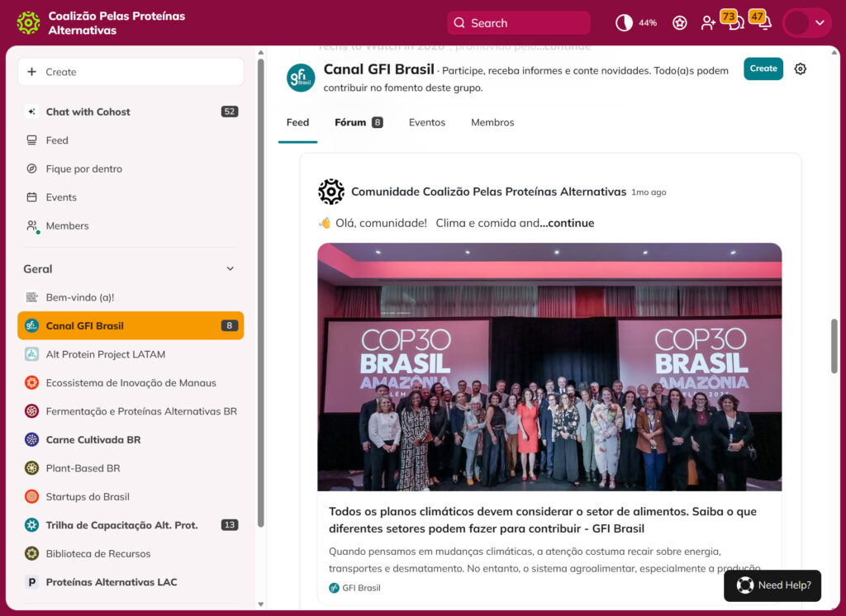
Task: Click the Coalizão Pelas Proteínas Alternativas logo
Action: 29,23
